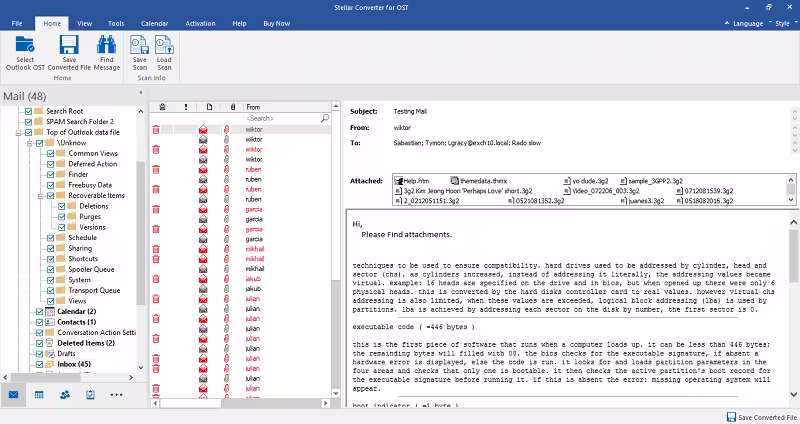Open themedata.thmx attachment
800x424 pixels.
click(x=479, y=181)
